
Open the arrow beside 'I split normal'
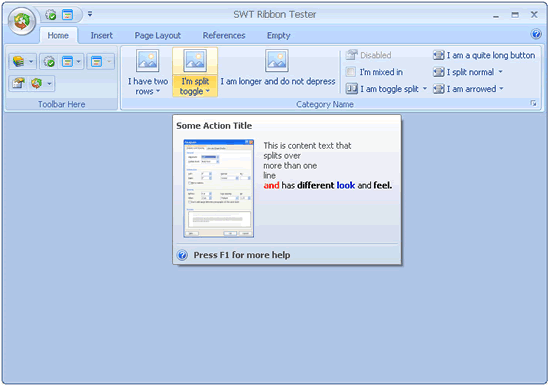(x=501, y=72)
